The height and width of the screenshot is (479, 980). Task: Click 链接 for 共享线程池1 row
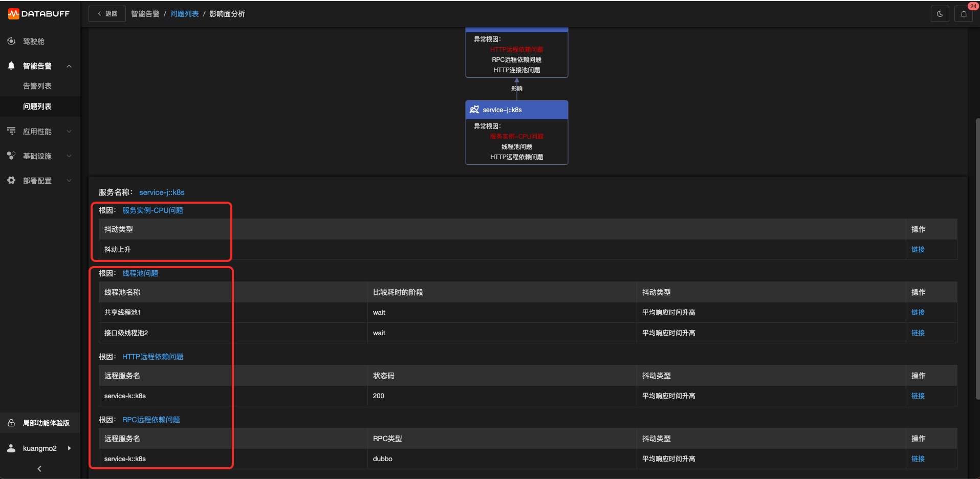click(918, 312)
